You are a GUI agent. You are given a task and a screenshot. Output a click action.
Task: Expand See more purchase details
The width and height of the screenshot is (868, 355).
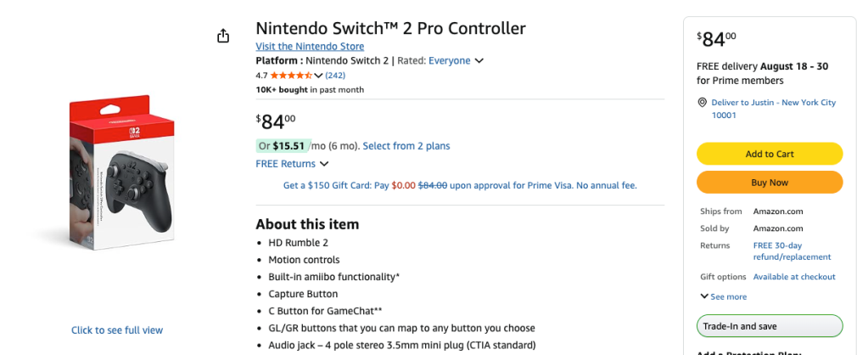click(723, 296)
